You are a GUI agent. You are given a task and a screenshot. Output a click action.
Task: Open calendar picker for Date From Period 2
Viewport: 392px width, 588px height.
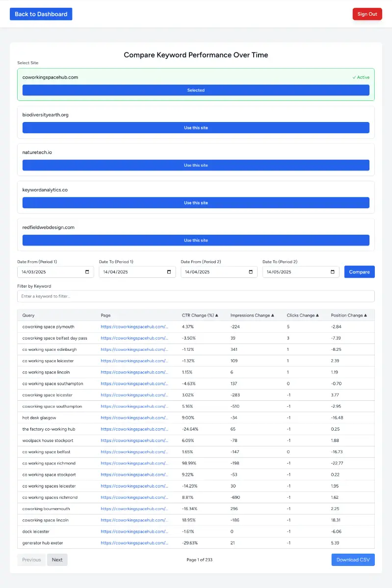[x=251, y=272]
